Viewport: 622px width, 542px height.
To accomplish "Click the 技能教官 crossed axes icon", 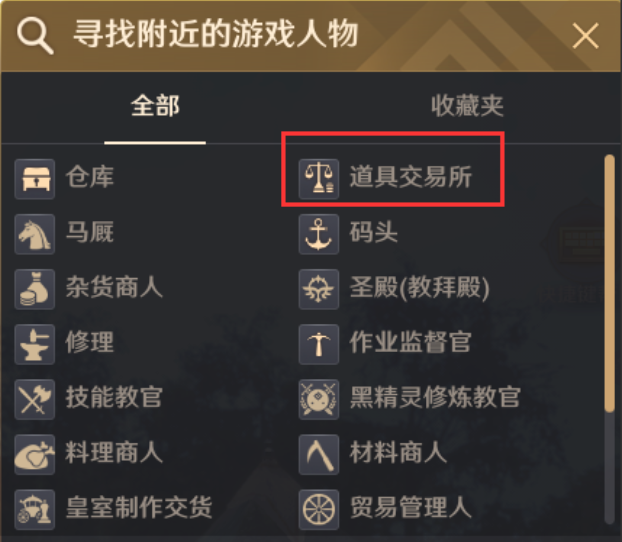I will [x=35, y=399].
